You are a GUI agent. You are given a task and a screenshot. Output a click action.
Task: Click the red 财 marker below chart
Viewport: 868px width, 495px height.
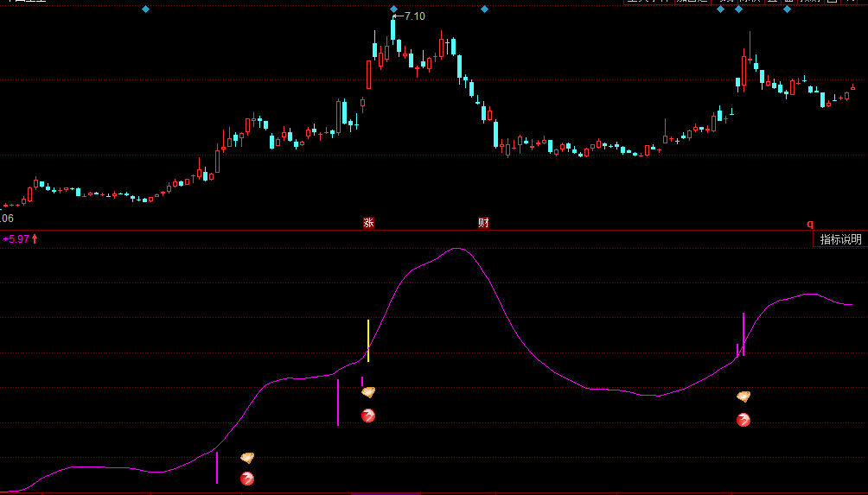tap(483, 223)
